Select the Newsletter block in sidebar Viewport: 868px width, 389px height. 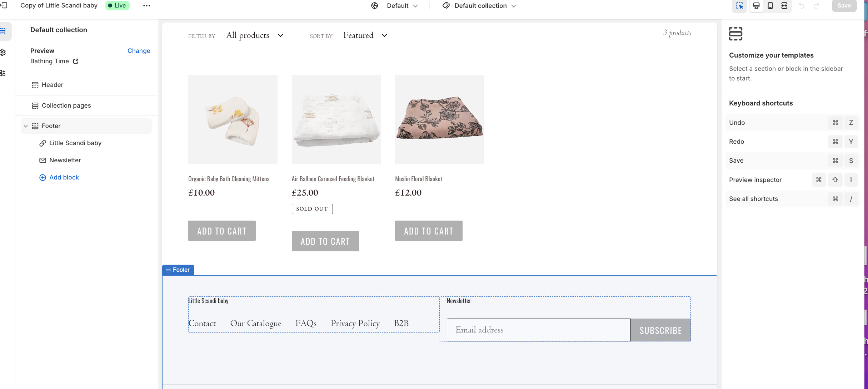[65, 160]
